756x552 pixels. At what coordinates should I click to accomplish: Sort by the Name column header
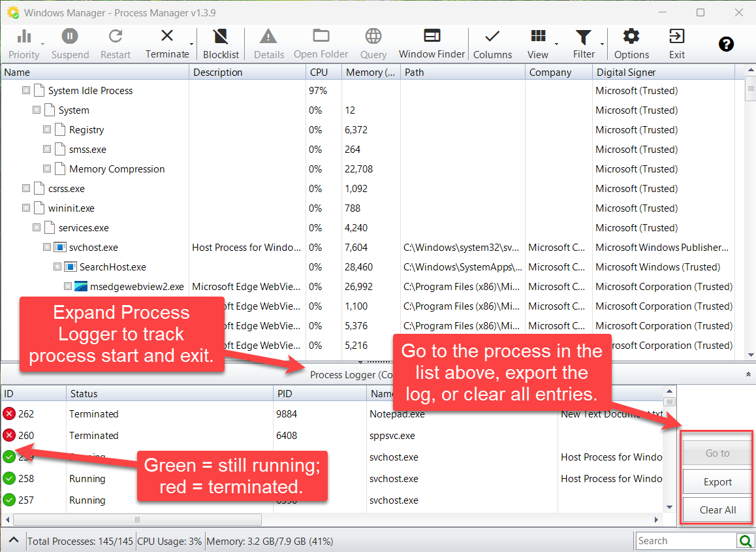pos(95,73)
